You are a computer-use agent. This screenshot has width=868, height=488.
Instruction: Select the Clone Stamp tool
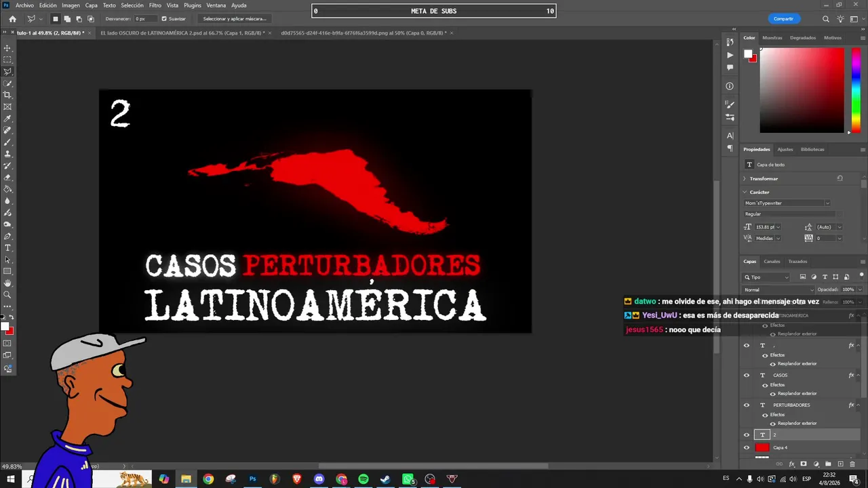click(7, 154)
